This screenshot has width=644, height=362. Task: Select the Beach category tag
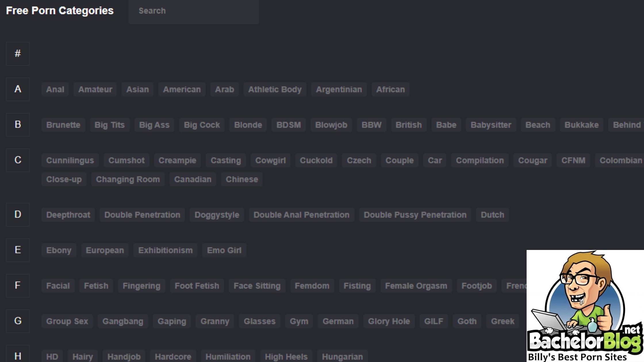coord(538,125)
